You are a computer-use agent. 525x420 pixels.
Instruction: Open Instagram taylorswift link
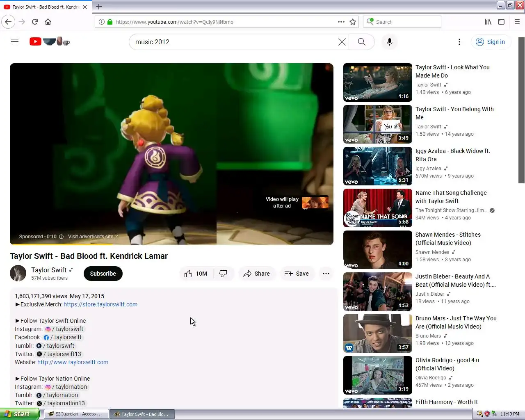tap(64, 329)
